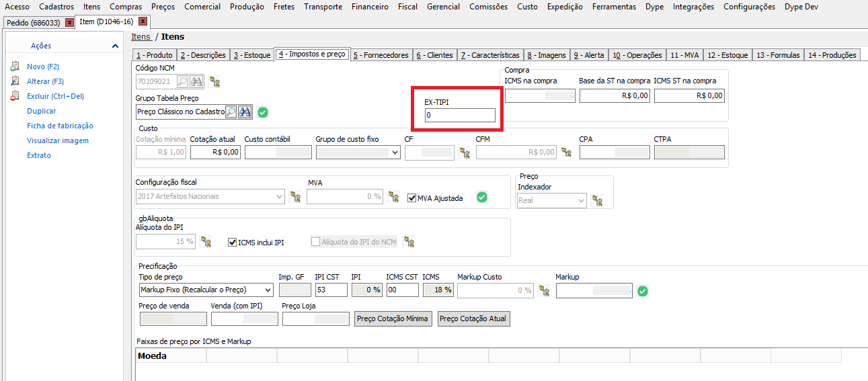This screenshot has width=868, height=381.
Task: Click the hierarchy icon next to Código NCM
Action: (x=215, y=82)
